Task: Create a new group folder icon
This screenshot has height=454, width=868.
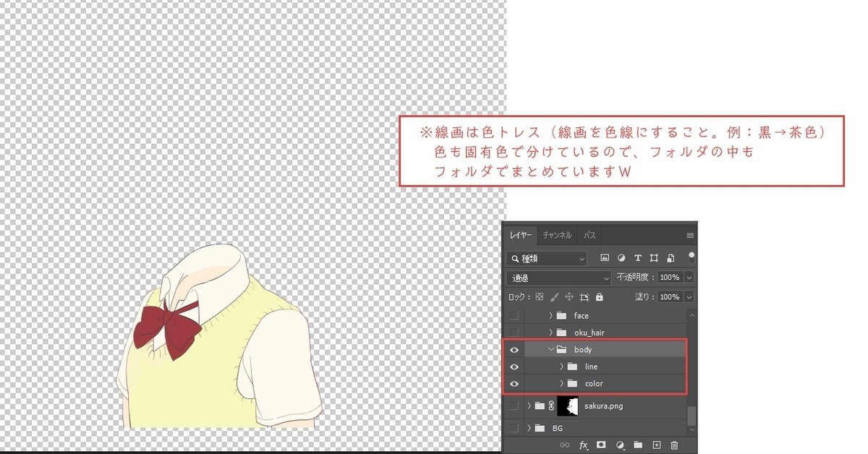Action: point(638,445)
